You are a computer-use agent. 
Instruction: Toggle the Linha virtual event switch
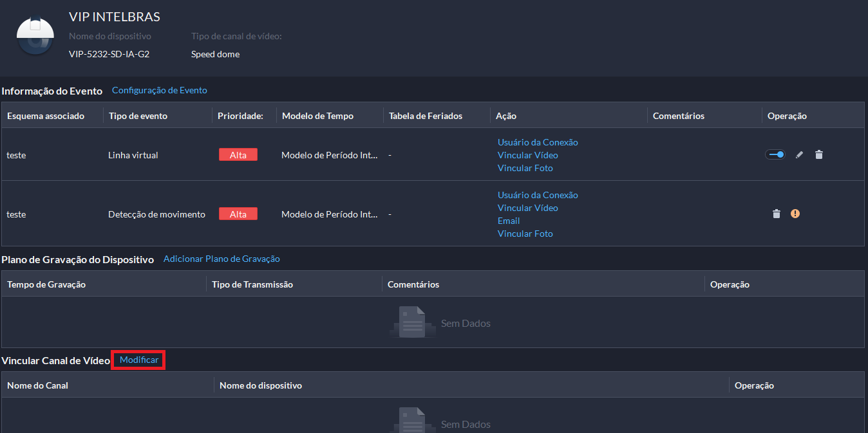[x=775, y=154]
